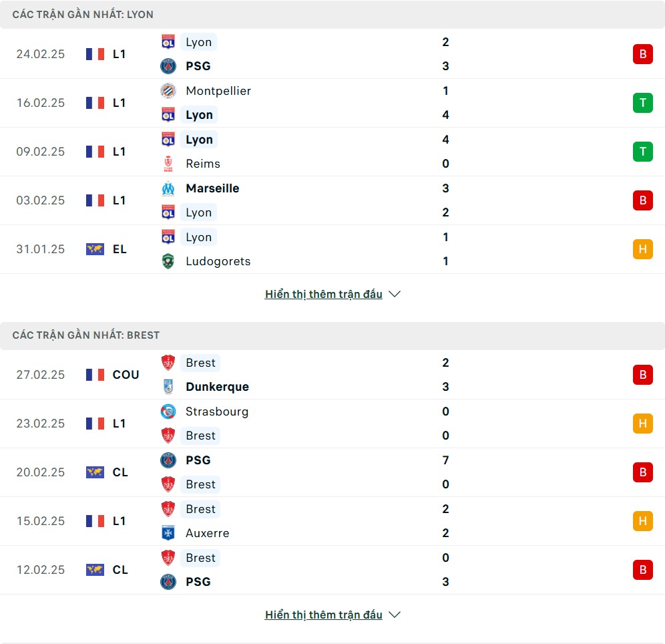Expand more Lyon matches chevron

pos(395,294)
